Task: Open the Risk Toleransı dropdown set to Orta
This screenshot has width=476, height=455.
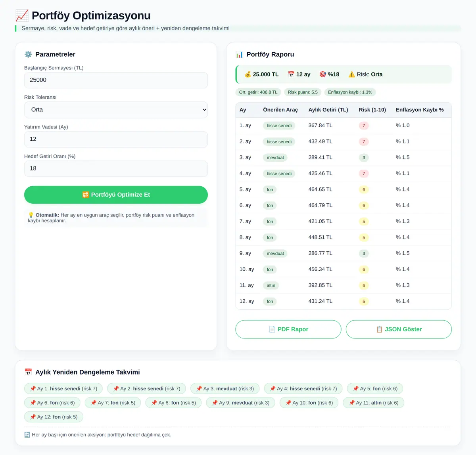Action: click(x=116, y=110)
